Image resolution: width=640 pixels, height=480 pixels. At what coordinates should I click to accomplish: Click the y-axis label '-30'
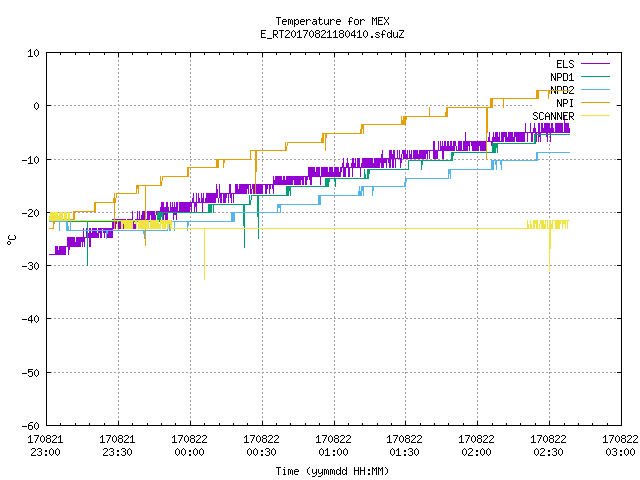[31, 266]
